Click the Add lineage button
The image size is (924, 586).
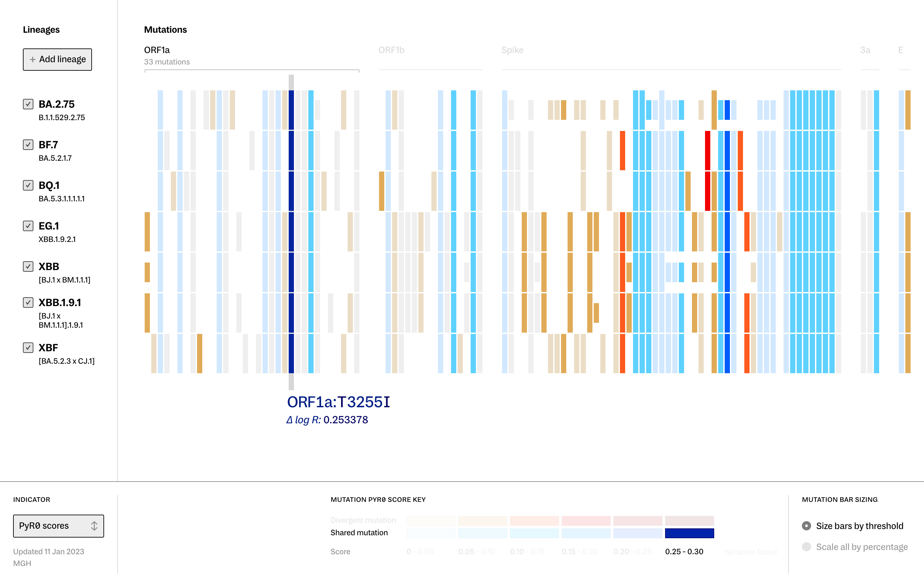pyautogui.click(x=57, y=60)
